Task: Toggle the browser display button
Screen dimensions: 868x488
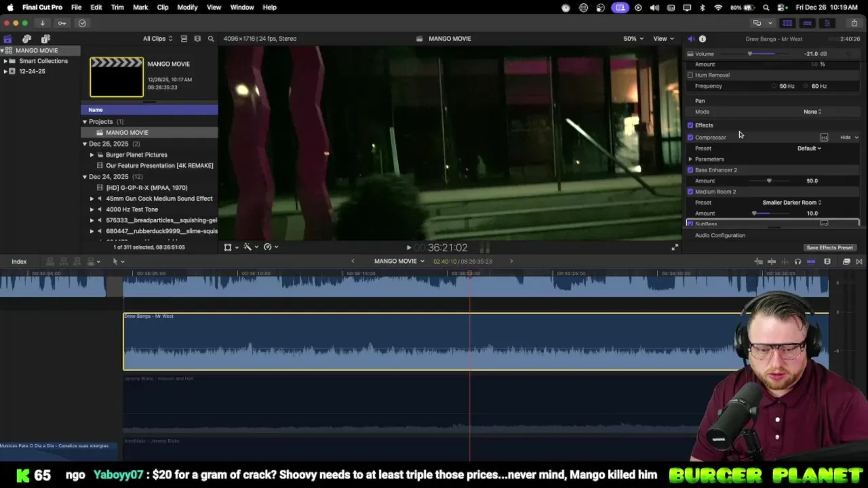Action: point(787,23)
